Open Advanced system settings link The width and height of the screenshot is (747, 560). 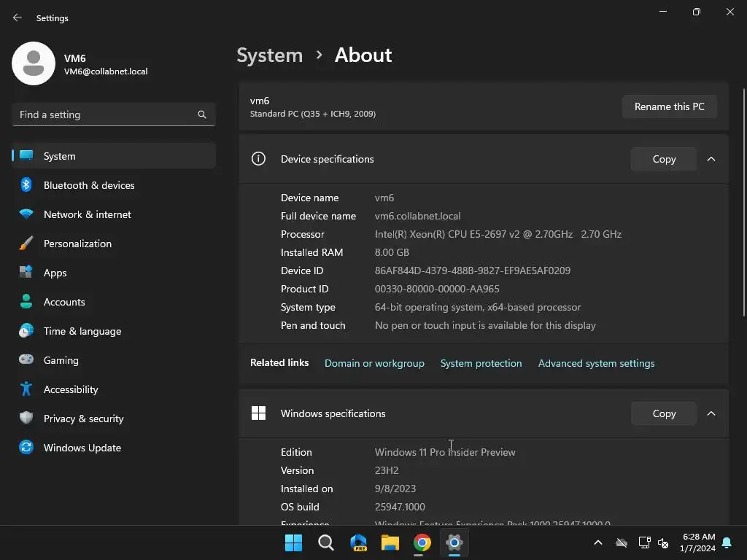(x=597, y=363)
